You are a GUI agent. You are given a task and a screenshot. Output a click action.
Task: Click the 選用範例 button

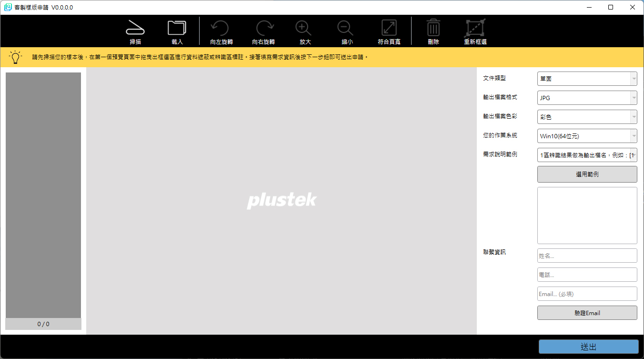(x=587, y=174)
